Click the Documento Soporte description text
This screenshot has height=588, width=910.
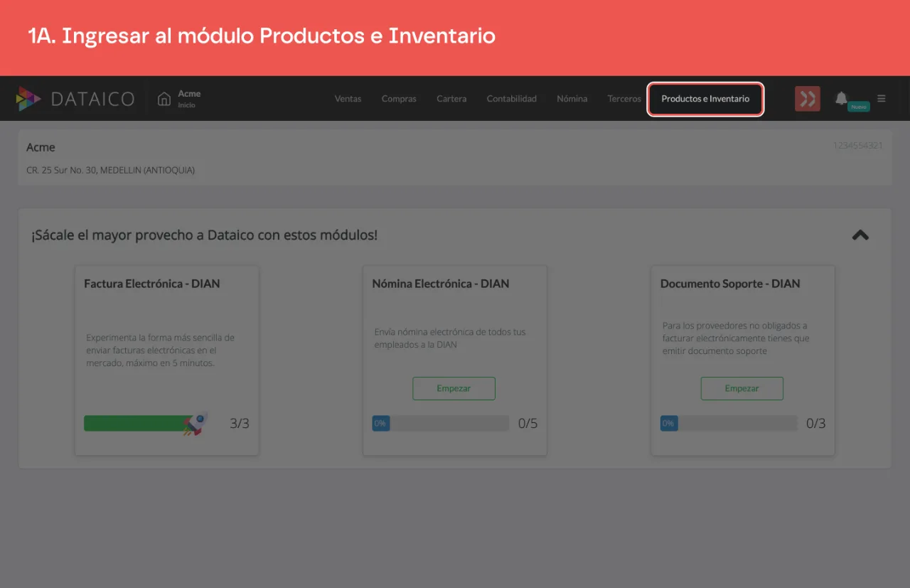point(736,338)
